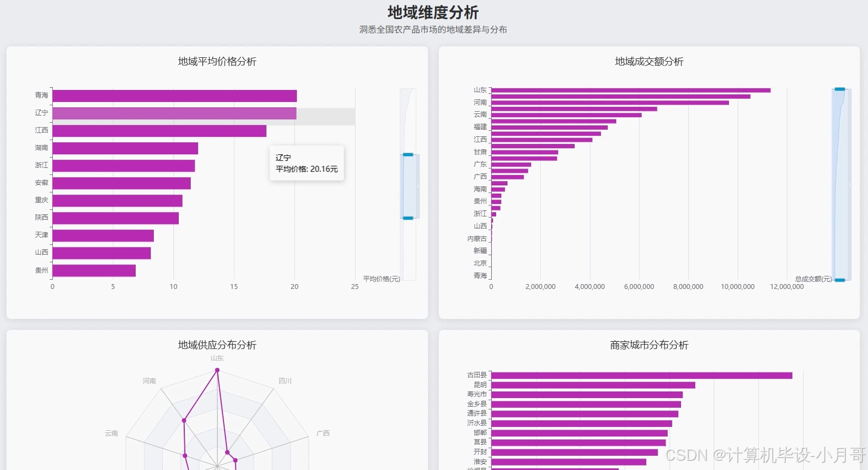868x470 pixels.
Task: Click the 天津 average price bar
Action: [x=103, y=236]
